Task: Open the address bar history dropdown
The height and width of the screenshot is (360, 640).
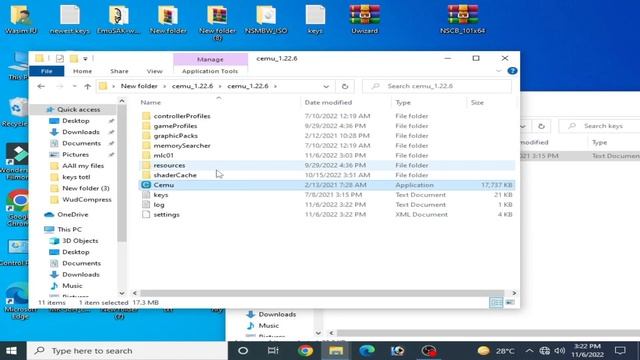Action: coord(326,86)
